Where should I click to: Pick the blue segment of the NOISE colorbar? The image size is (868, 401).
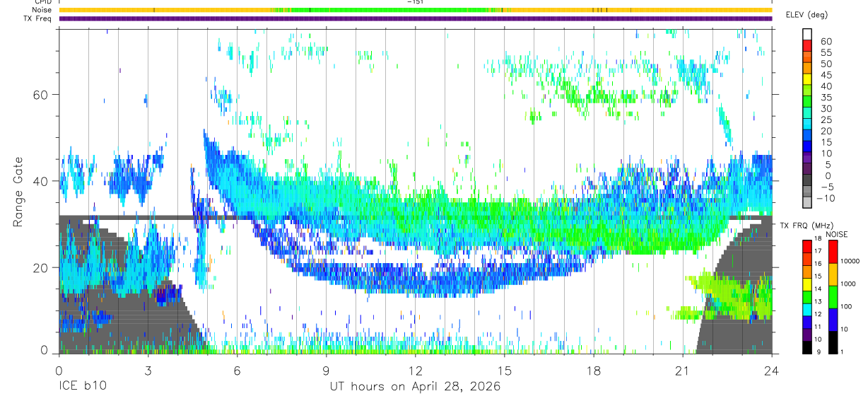(833, 319)
